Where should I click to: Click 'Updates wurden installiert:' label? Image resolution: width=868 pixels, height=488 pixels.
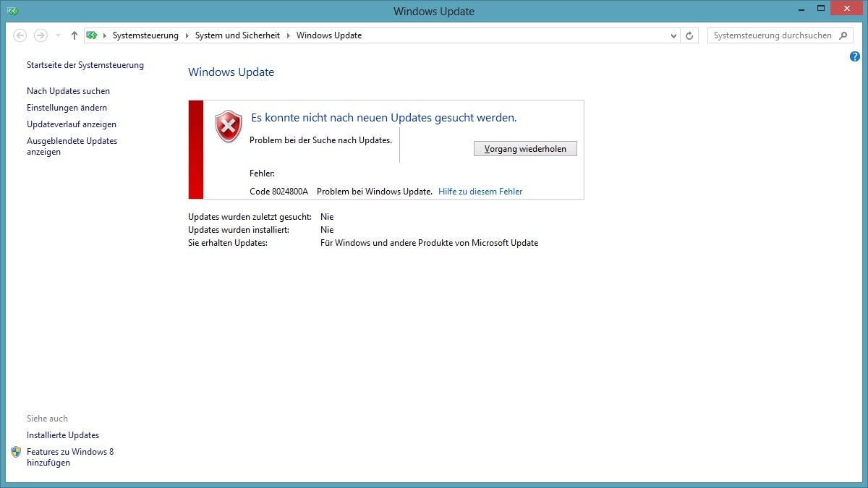pos(239,230)
